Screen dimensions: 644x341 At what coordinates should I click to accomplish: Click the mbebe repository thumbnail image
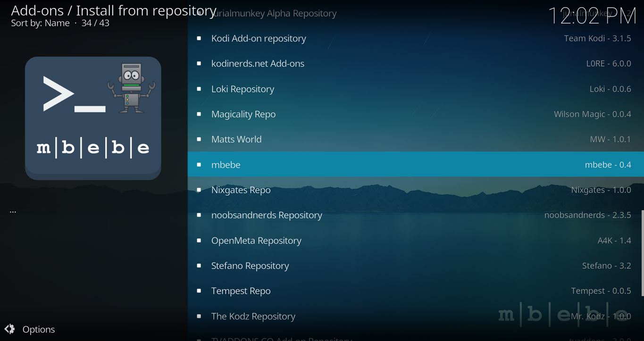click(x=93, y=118)
